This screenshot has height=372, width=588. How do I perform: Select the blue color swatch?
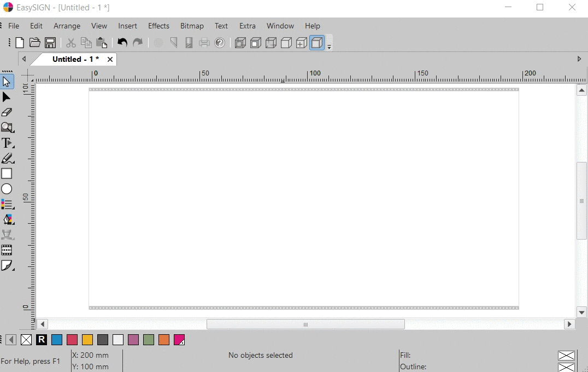point(57,340)
